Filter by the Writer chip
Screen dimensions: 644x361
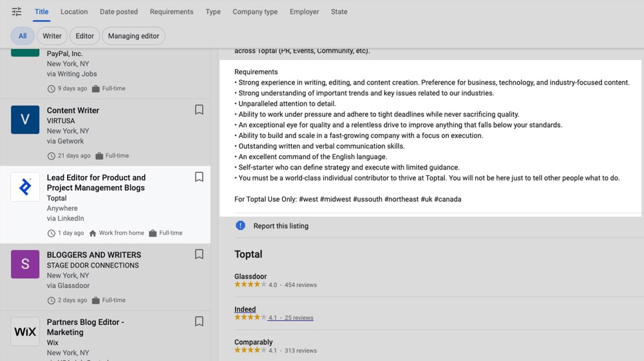coord(52,35)
